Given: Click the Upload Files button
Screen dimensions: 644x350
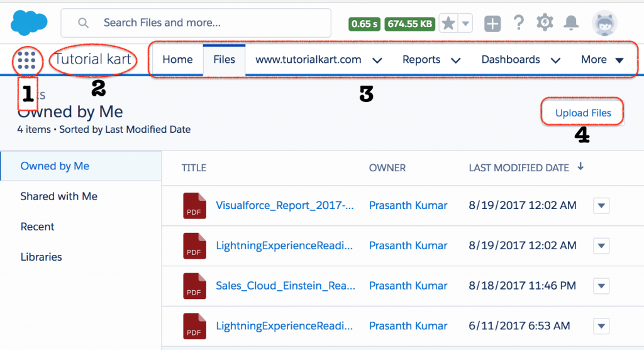Looking at the screenshot, I should pos(583,113).
